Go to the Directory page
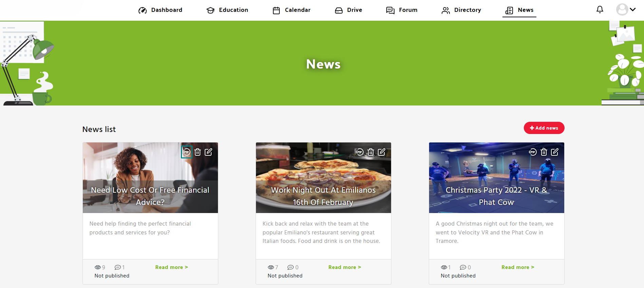644x288 pixels. 461,10
